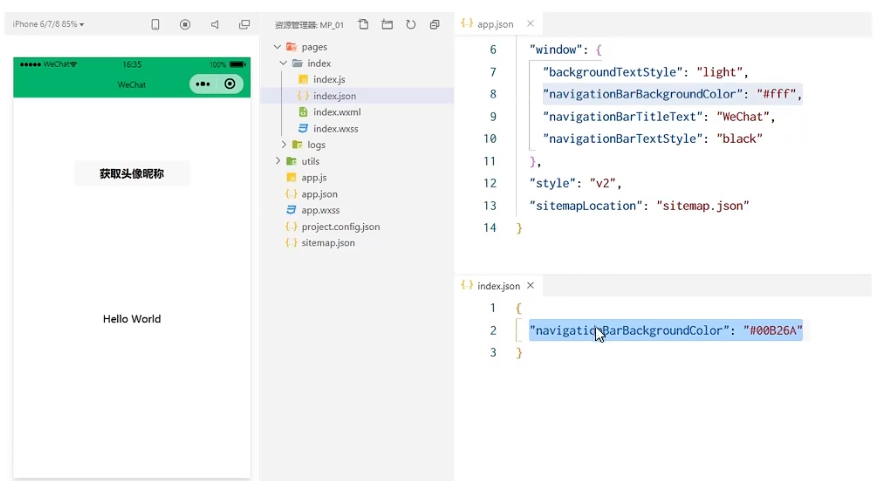This screenshot has height=481, width=888.
Task: Refresh the resource explorer tree
Action: [411, 24]
